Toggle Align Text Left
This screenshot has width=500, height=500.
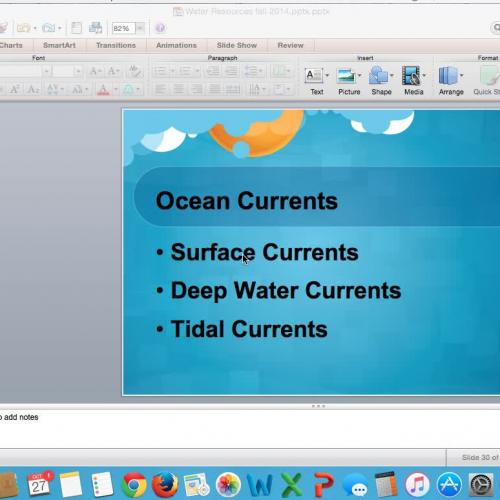[161, 89]
